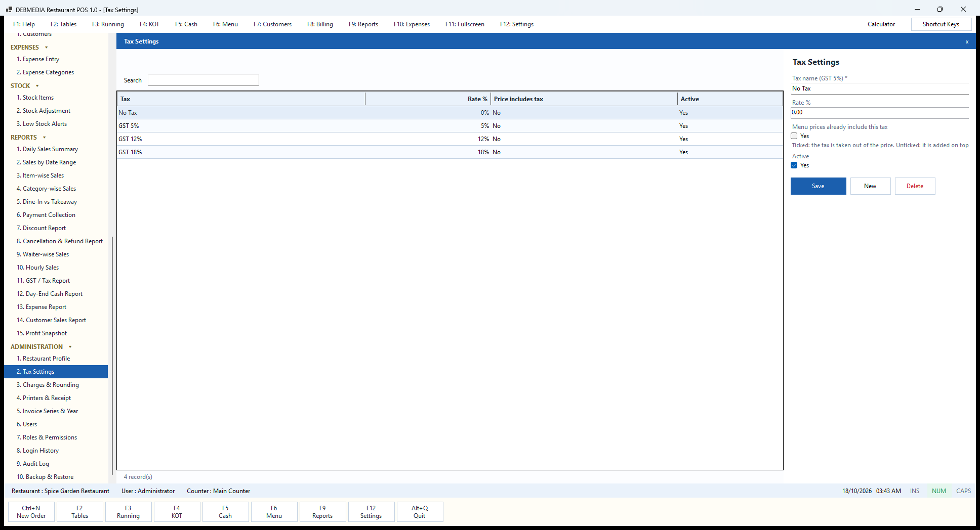980x530 pixels.
Task: Untick the Active Yes checkbox
Action: coord(794,165)
